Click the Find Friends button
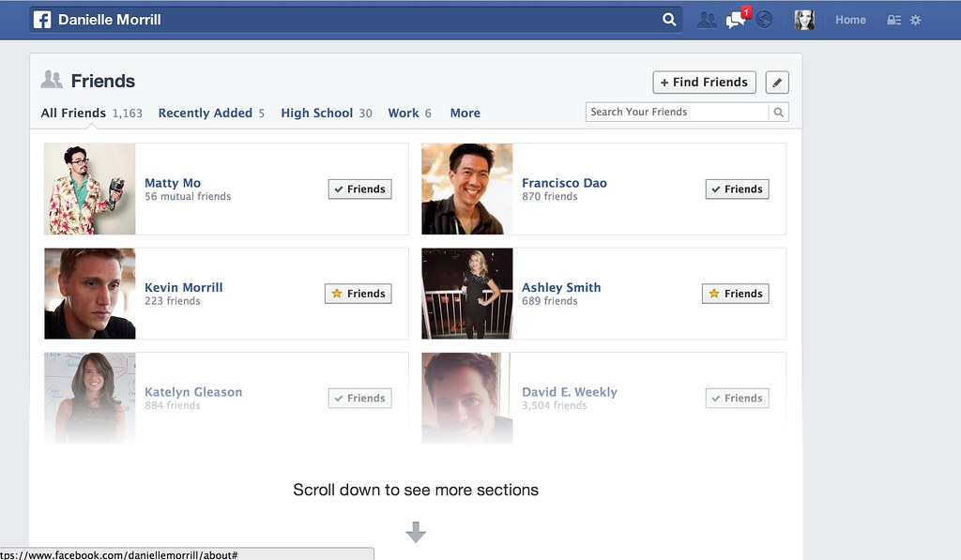 (704, 83)
